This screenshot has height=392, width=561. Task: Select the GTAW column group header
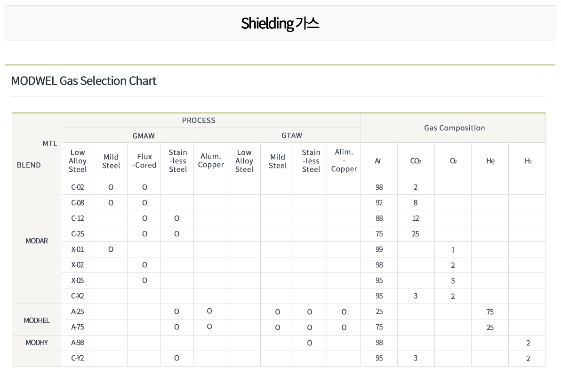pos(292,136)
